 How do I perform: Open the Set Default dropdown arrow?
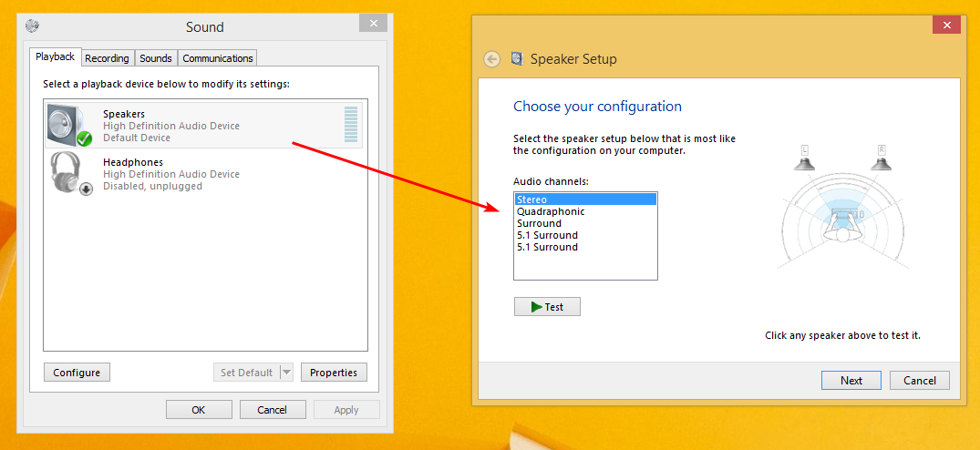(x=286, y=373)
